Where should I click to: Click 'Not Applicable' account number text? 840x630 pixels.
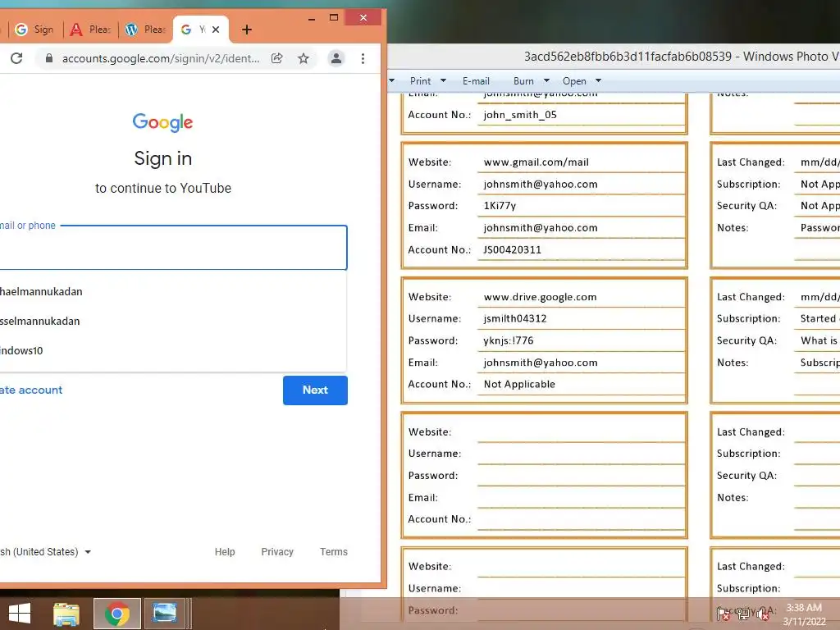click(x=519, y=384)
